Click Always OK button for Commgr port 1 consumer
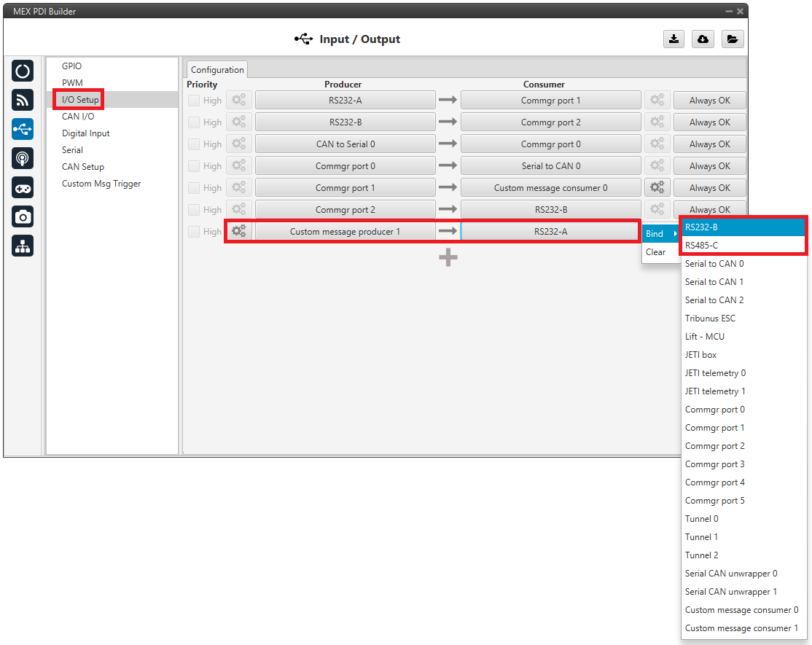Image resolution: width=812 pixels, height=645 pixels. (x=709, y=101)
